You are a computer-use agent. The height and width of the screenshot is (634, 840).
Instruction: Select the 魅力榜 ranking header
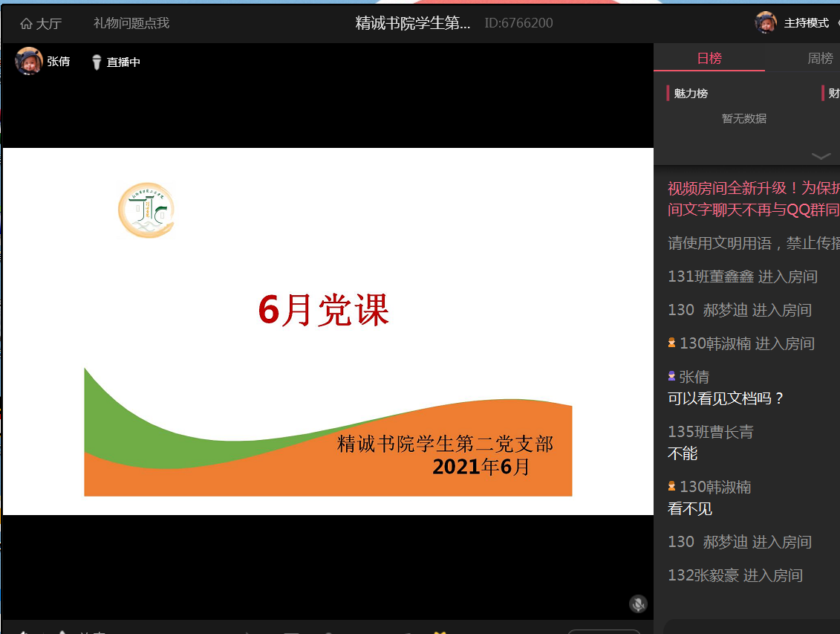click(691, 94)
